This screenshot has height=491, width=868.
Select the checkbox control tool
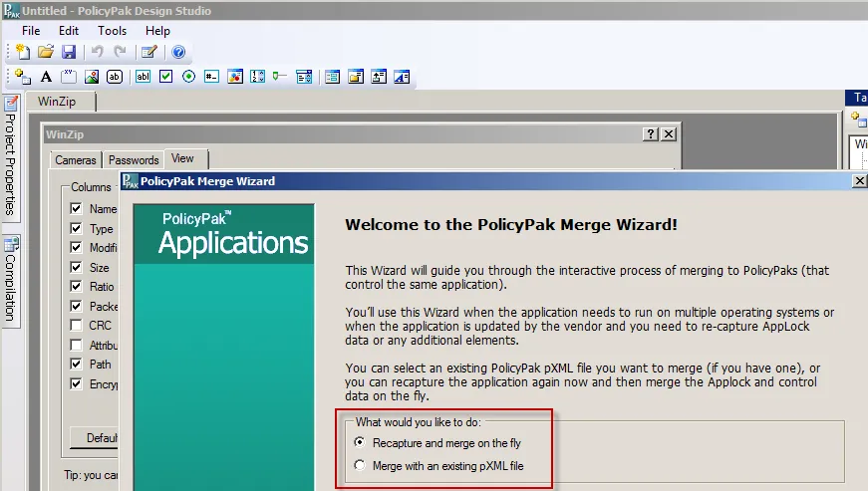[x=165, y=77]
